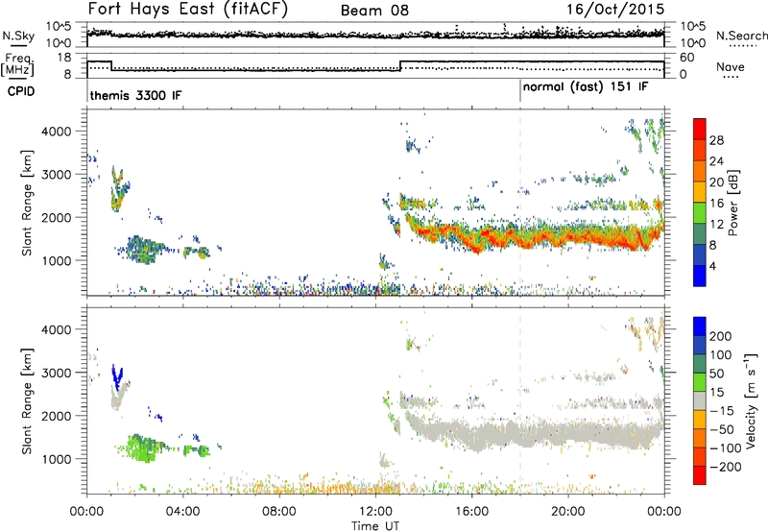Click the power panel 'Slant Range [km]' label

point(27,203)
